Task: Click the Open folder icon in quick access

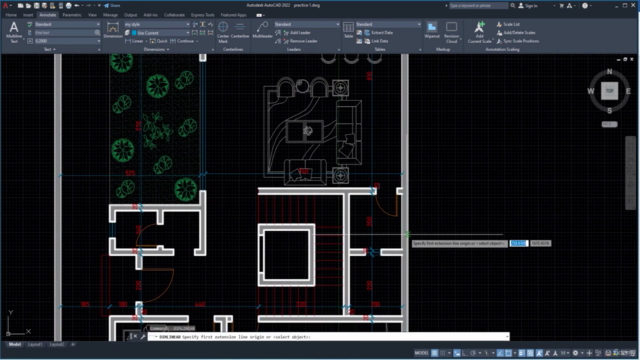Action: (x=28, y=6)
